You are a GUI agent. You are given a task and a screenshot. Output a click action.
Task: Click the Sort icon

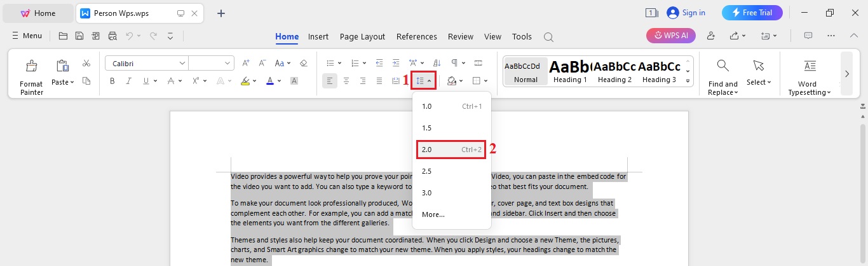pyautogui.click(x=437, y=63)
